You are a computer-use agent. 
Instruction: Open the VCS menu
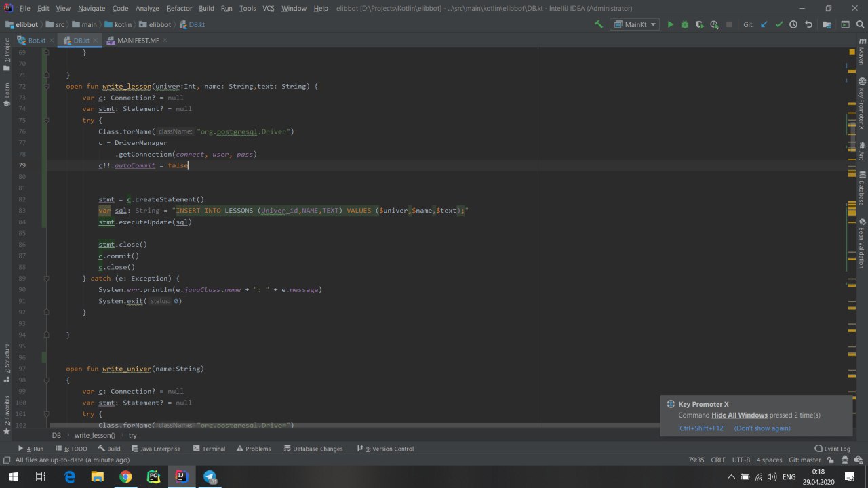coord(268,8)
